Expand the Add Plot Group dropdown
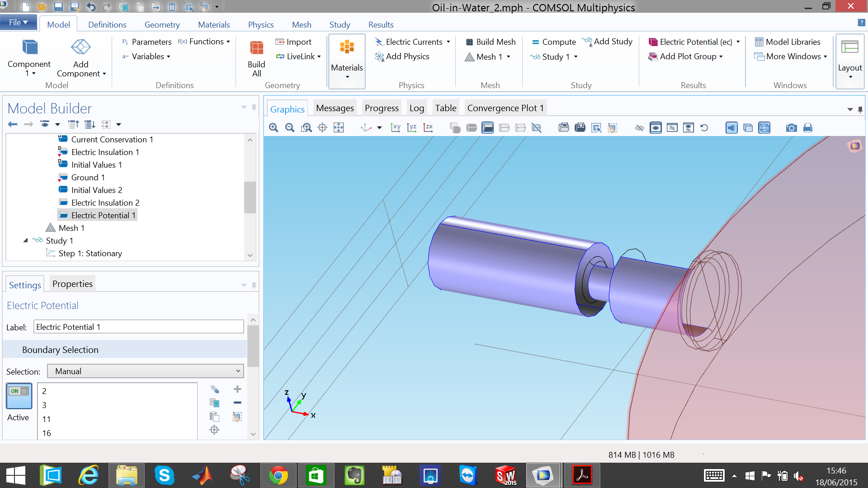This screenshot has width=868, height=488. [x=721, y=56]
